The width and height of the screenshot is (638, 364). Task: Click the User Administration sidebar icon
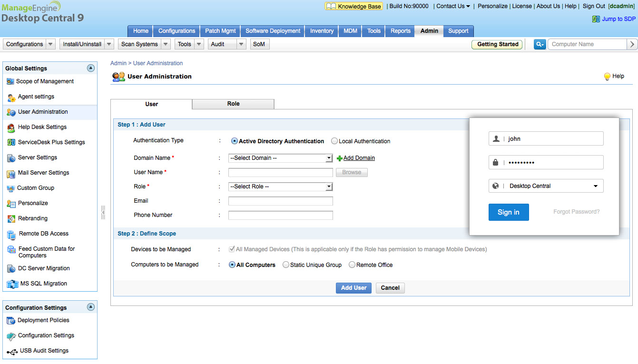coord(11,112)
